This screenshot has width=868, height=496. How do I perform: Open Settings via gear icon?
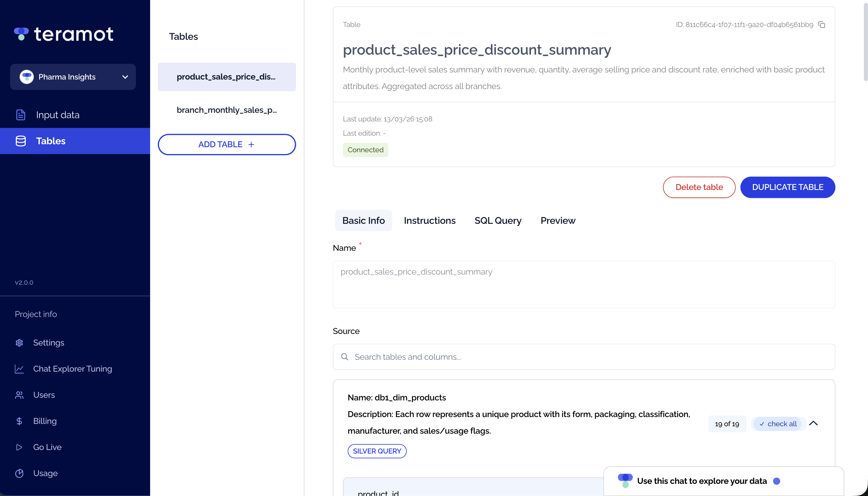coord(19,343)
